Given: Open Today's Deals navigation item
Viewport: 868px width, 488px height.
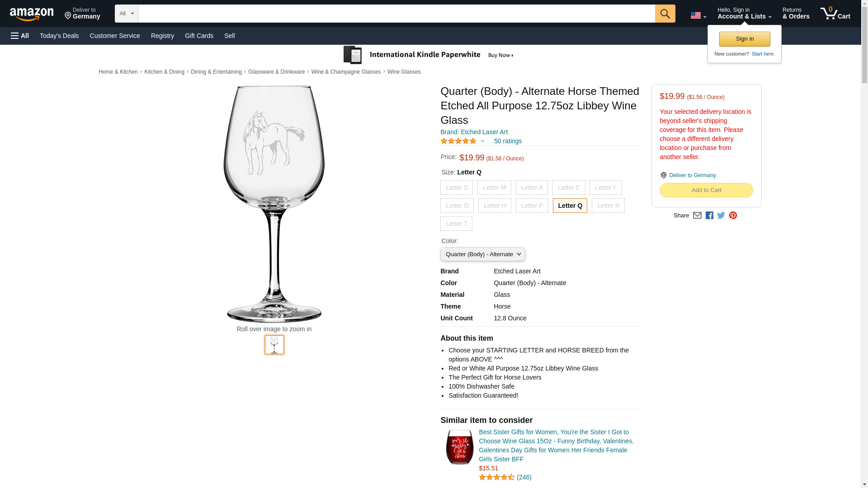Looking at the screenshot, I should click(59, 36).
